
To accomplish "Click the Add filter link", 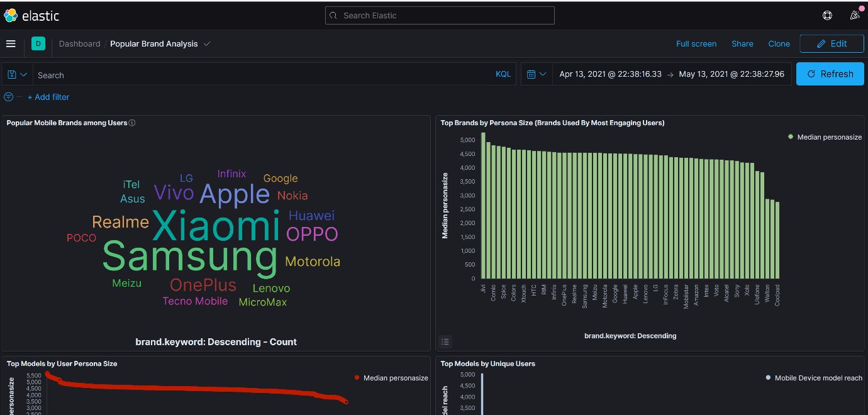I will pos(48,97).
